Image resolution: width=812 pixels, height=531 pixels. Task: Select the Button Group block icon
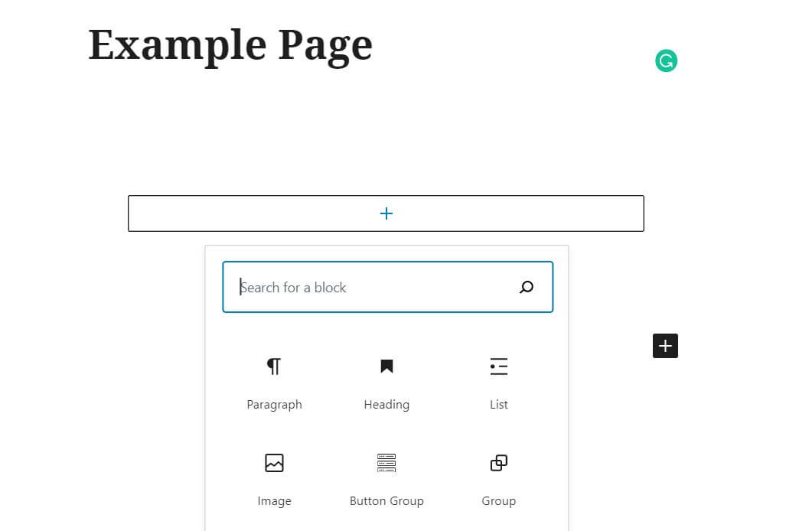tap(386, 463)
